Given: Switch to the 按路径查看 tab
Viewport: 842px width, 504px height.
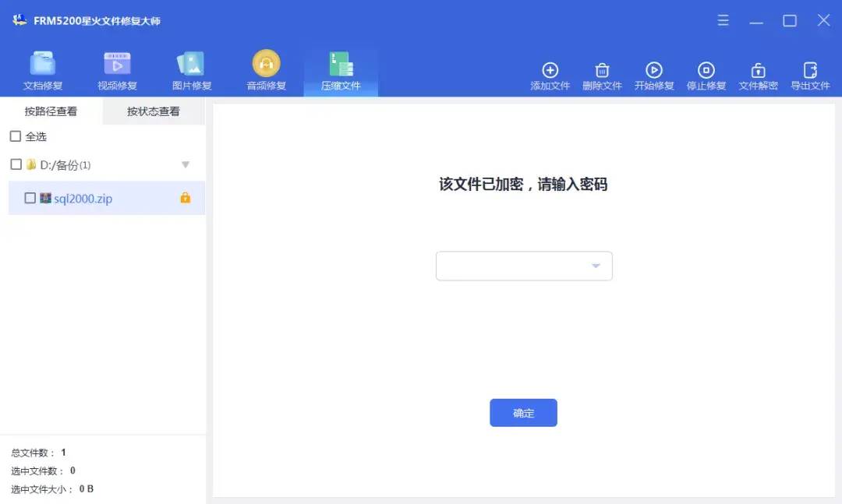Looking at the screenshot, I should click(51, 111).
